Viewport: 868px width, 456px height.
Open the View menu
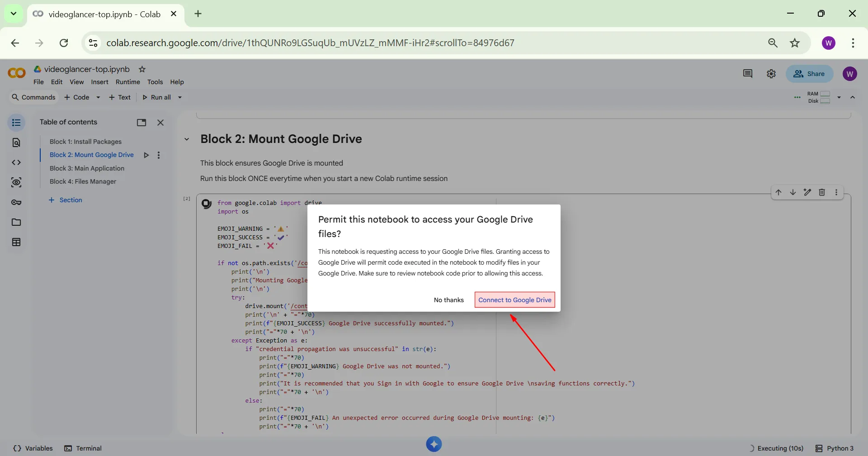coord(76,82)
